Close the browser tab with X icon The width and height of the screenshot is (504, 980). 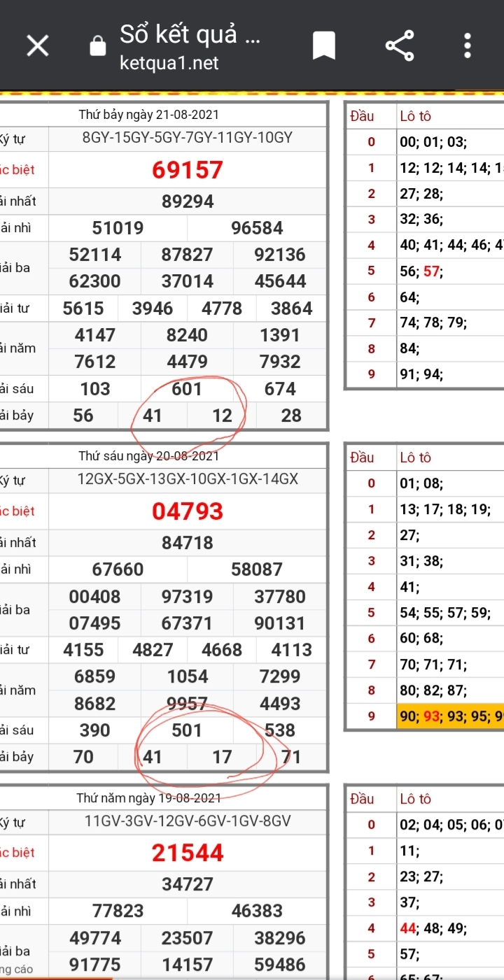click(37, 46)
